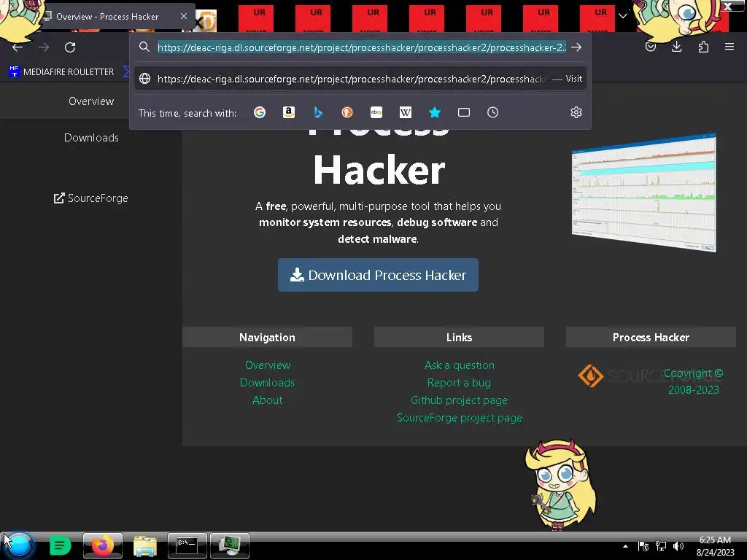Click Download Process Hacker button

pos(378,275)
